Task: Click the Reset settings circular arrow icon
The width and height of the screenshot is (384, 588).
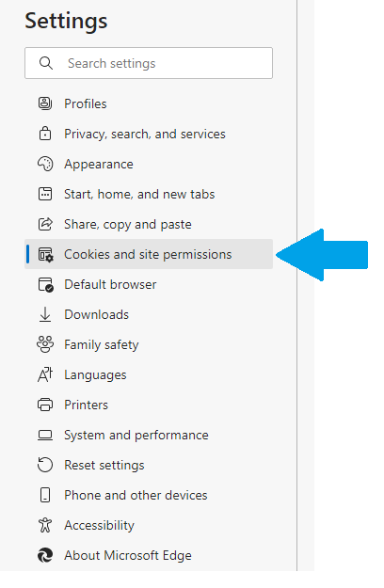Action: (45, 465)
